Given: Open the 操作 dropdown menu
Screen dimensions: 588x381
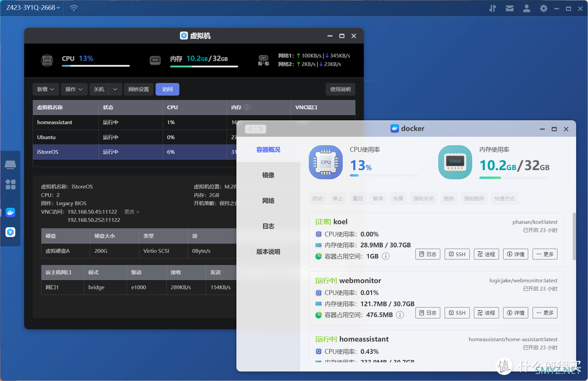Looking at the screenshot, I should (74, 89).
